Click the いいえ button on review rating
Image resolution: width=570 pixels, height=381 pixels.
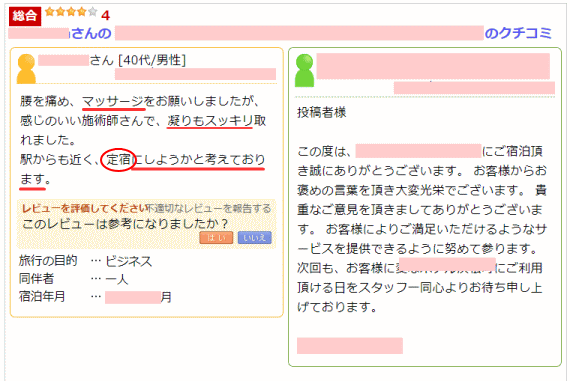254,238
